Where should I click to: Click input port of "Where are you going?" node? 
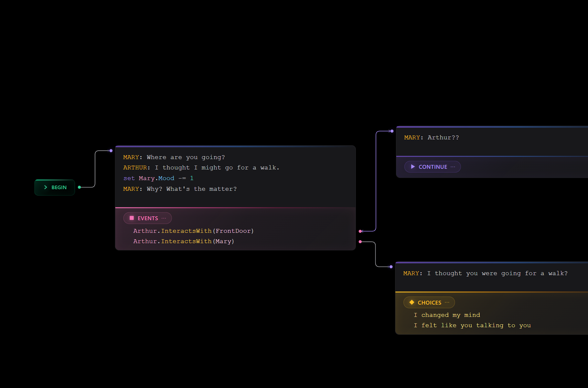pyautogui.click(x=111, y=151)
